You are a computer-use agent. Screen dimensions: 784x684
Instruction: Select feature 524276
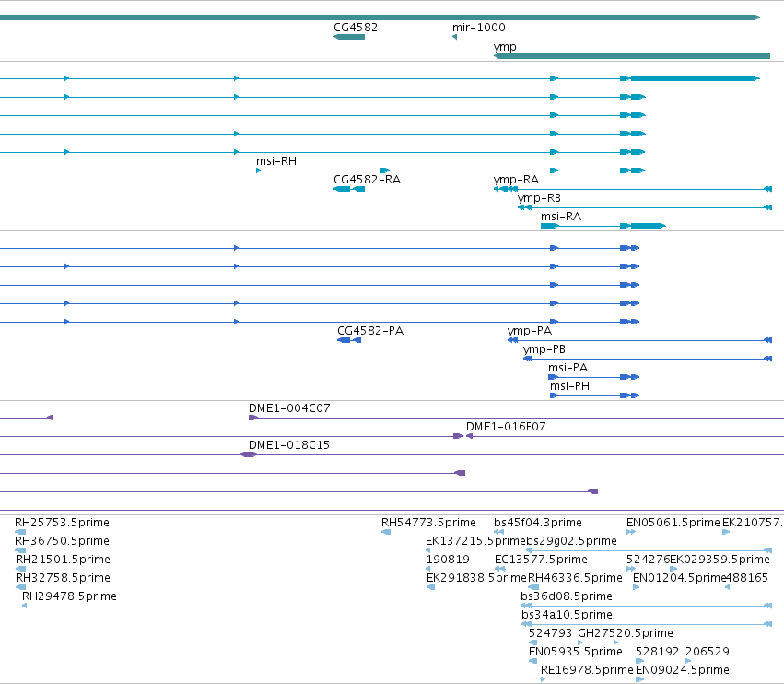[648, 560]
